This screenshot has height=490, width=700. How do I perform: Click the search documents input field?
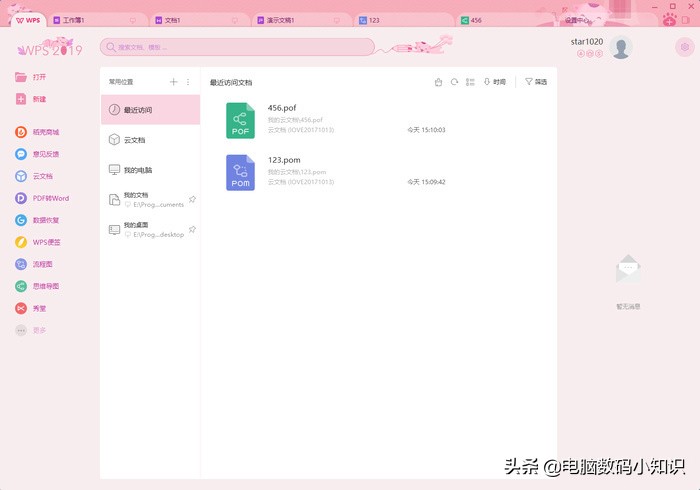(237, 47)
